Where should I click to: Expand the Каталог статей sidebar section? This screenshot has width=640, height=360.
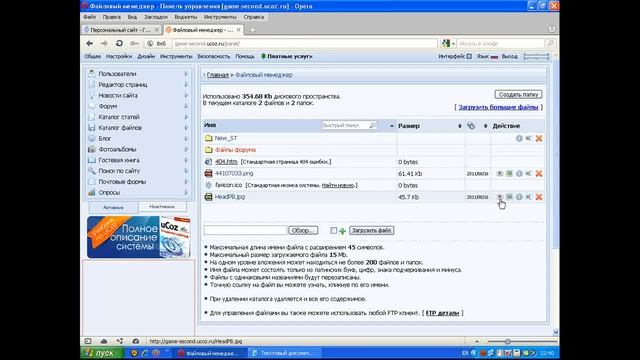pyautogui.click(x=186, y=117)
